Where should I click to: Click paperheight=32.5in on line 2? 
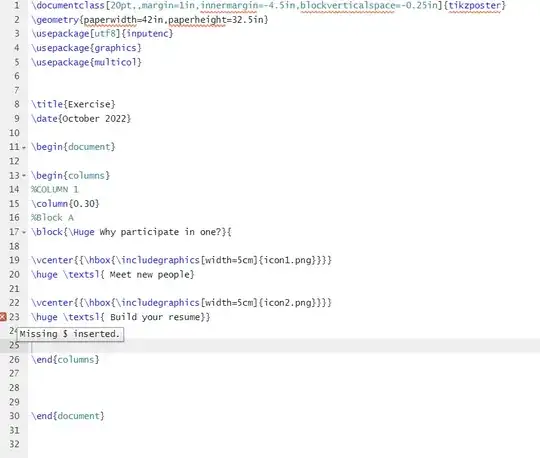tap(216, 20)
